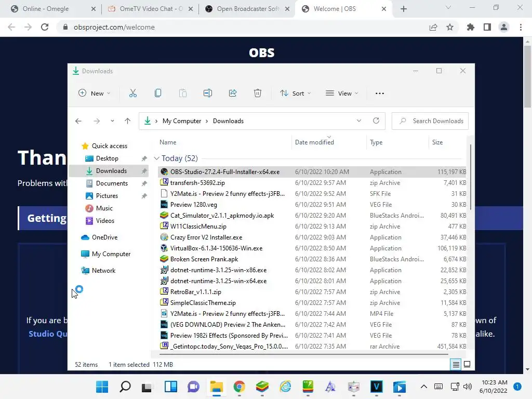Screen dimensions: 532x399
Task: Share this page via Chrome share icon
Action: click(433, 27)
